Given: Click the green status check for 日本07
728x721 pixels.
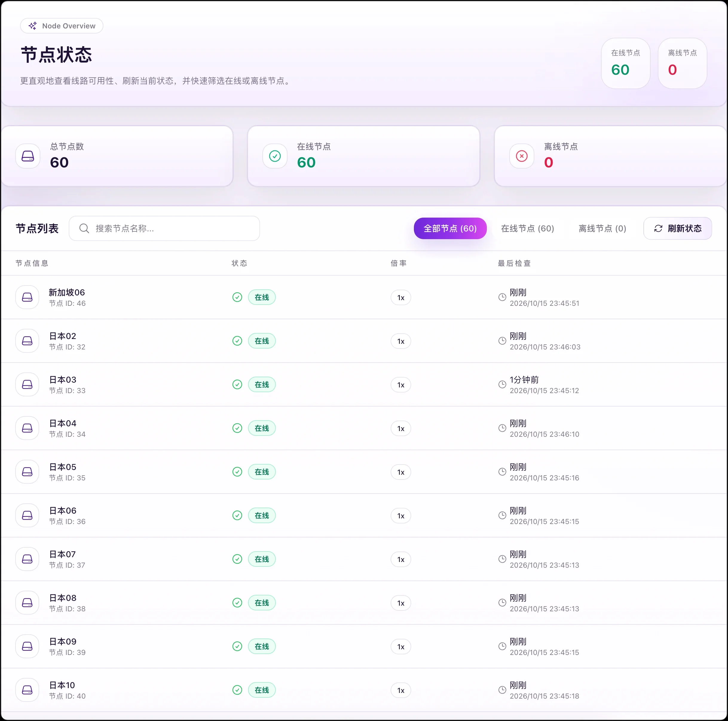Looking at the screenshot, I should coord(237,559).
